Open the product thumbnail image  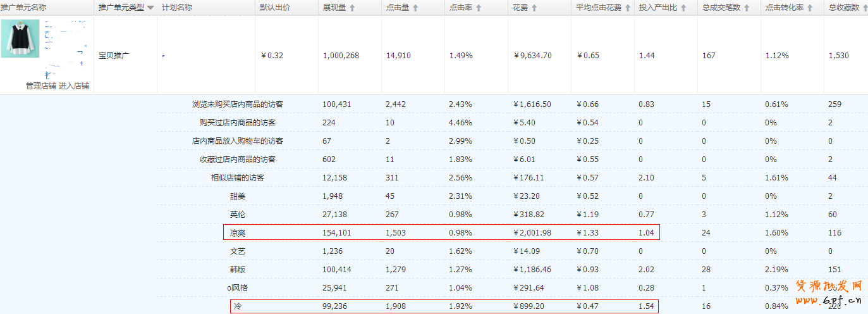(21, 39)
